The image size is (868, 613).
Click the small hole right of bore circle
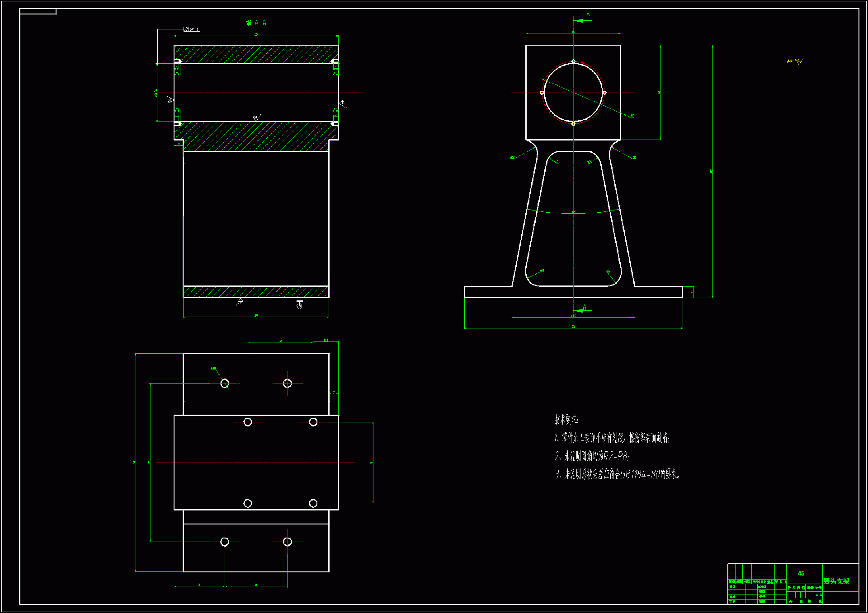pos(604,93)
